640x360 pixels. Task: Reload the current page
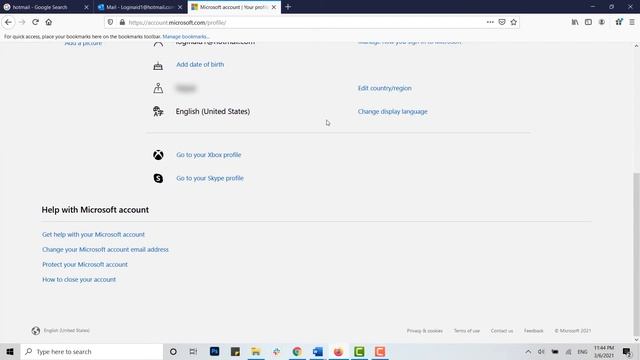36,22
